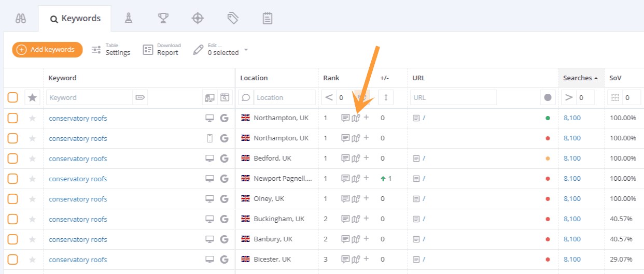The width and height of the screenshot is (644, 274).
Task: Click the UK flag in Bicester row
Action: (x=246, y=259)
